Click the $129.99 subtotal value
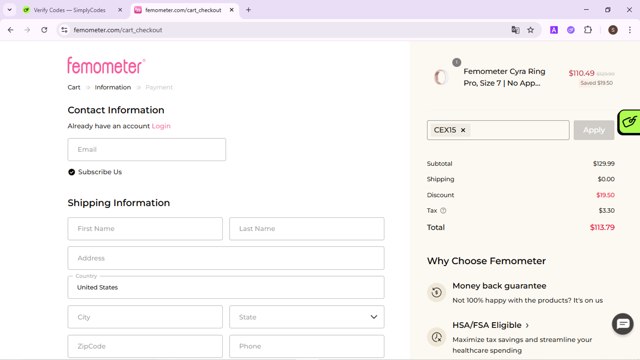 [x=604, y=164]
